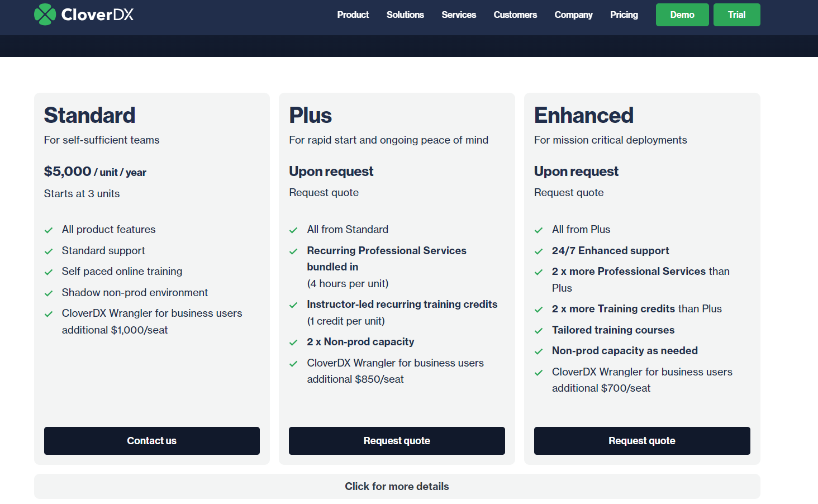Open the Product menu
Viewport: 818px width, 504px height.
click(353, 15)
